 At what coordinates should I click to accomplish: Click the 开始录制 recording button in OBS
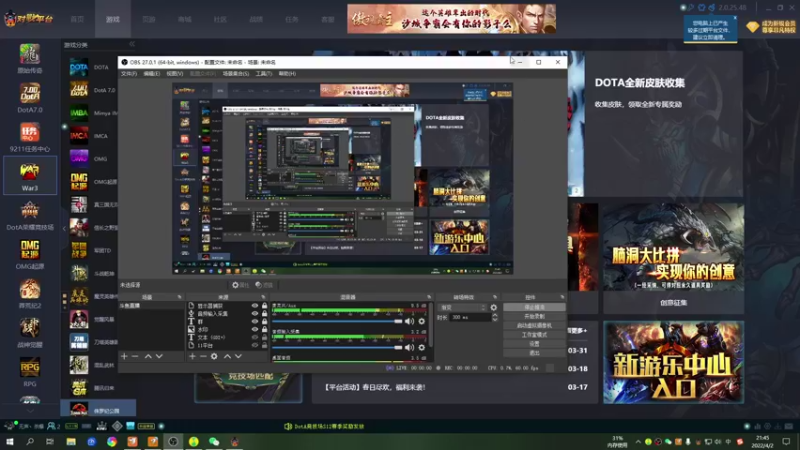[x=534, y=316]
